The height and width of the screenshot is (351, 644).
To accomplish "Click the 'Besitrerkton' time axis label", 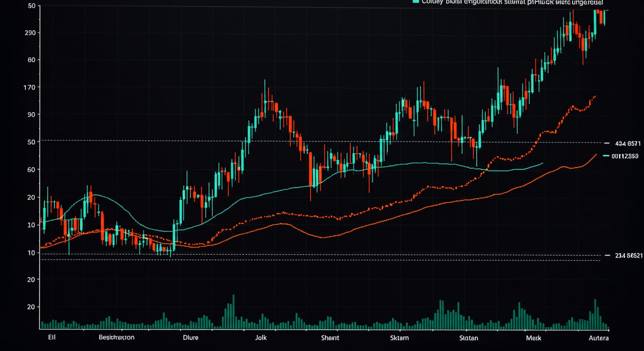I will 117,338.
